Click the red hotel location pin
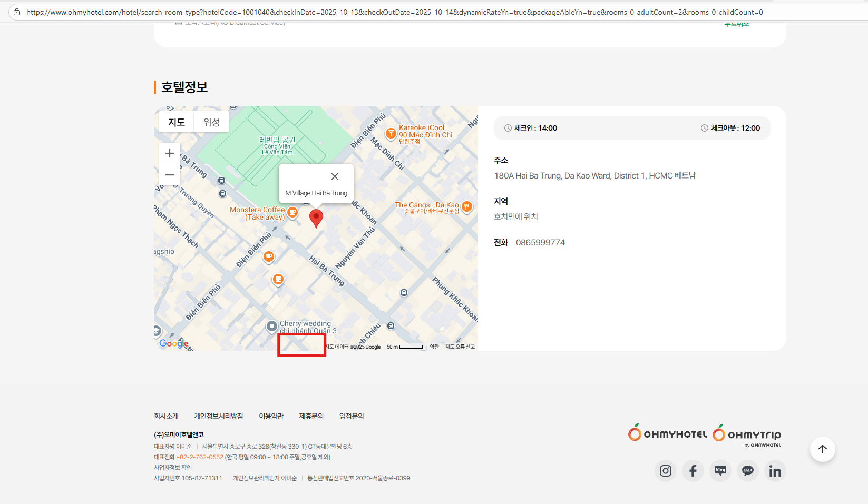 (x=316, y=218)
